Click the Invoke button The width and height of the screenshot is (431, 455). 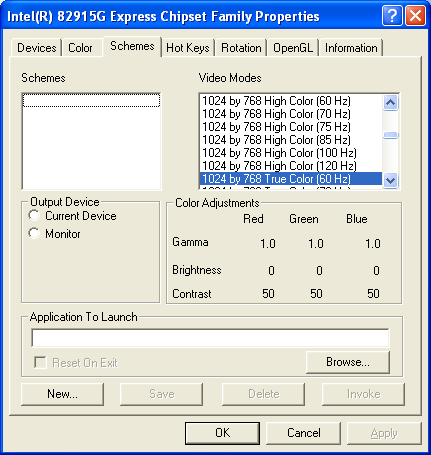[x=363, y=394]
